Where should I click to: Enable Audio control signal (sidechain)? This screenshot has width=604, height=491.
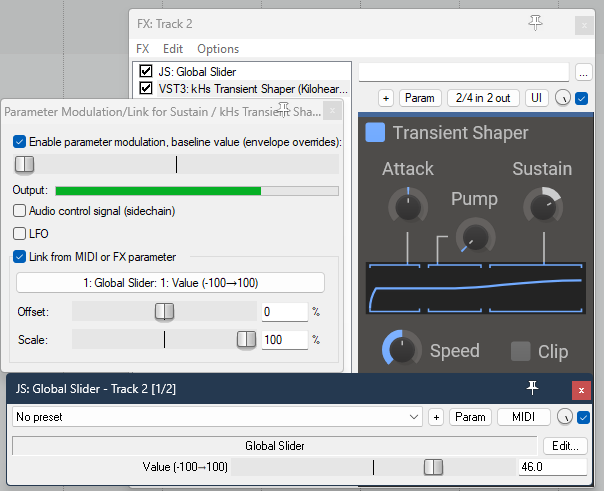[x=20, y=210]
